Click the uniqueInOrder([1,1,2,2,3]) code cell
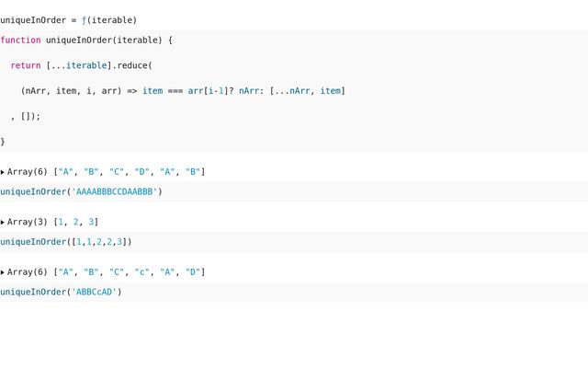The image size is (588, 368). (x=66, y=242)
